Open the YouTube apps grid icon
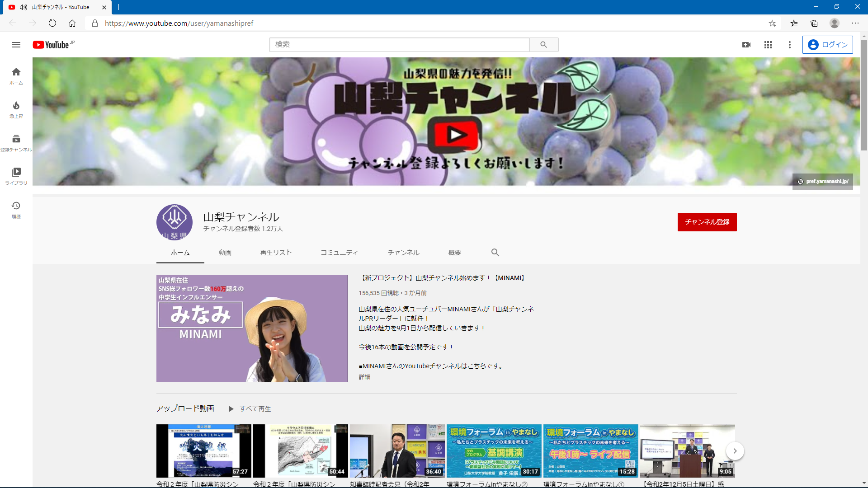868x488 pixels. pyautogui.click(x=768, y=45)
